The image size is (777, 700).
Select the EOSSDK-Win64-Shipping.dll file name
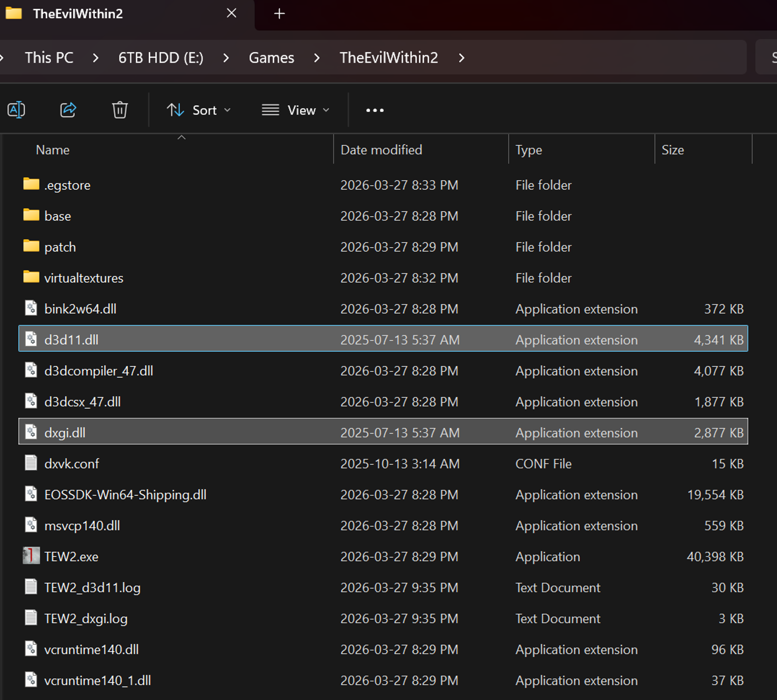click(x=125, y=495)
